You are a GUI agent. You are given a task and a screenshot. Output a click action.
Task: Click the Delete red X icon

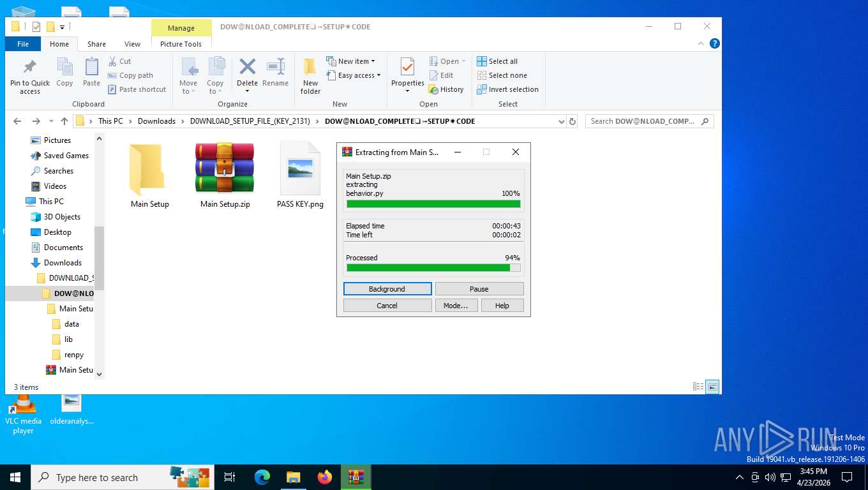point(247,66)
